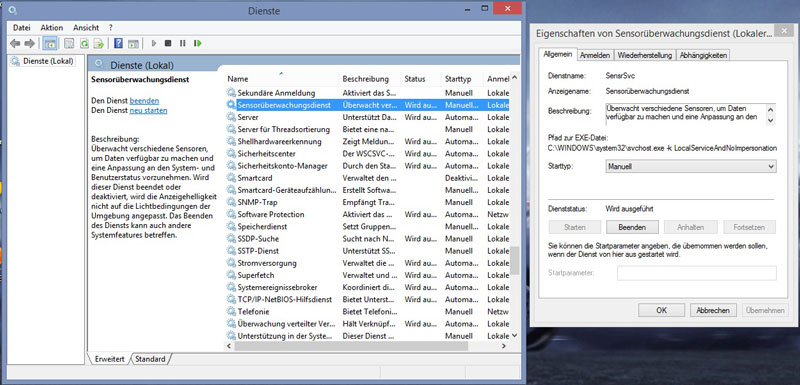Select the Sicherheitskonto-Manager service
800x385 pixels.
click(283, 166)
